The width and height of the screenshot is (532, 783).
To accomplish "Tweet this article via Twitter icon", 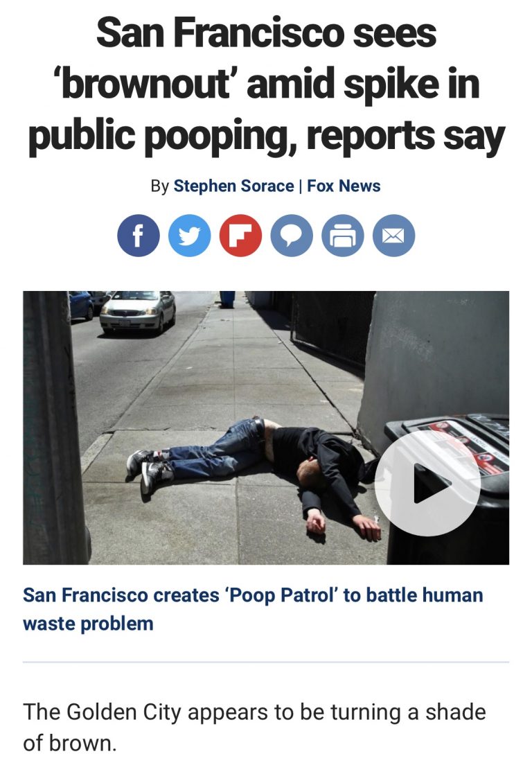I will pos(190,236).
